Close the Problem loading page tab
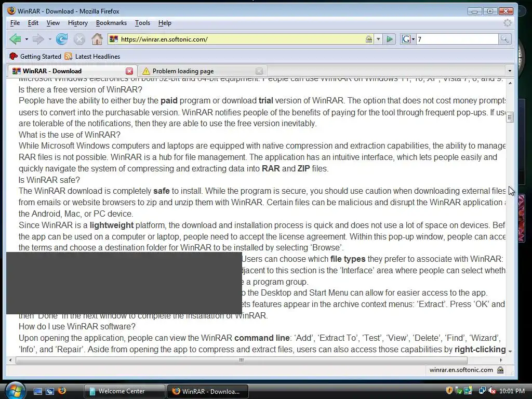The image size is (532, 399). point(259,71)
